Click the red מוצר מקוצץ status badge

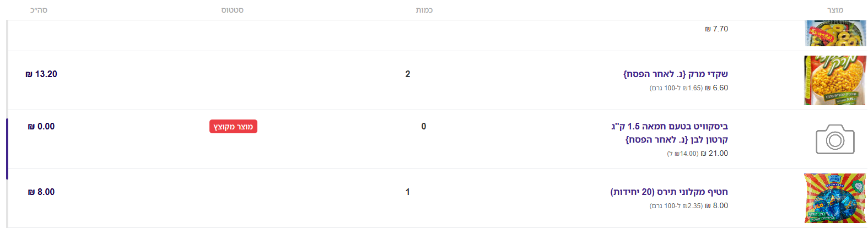[233, 127]
